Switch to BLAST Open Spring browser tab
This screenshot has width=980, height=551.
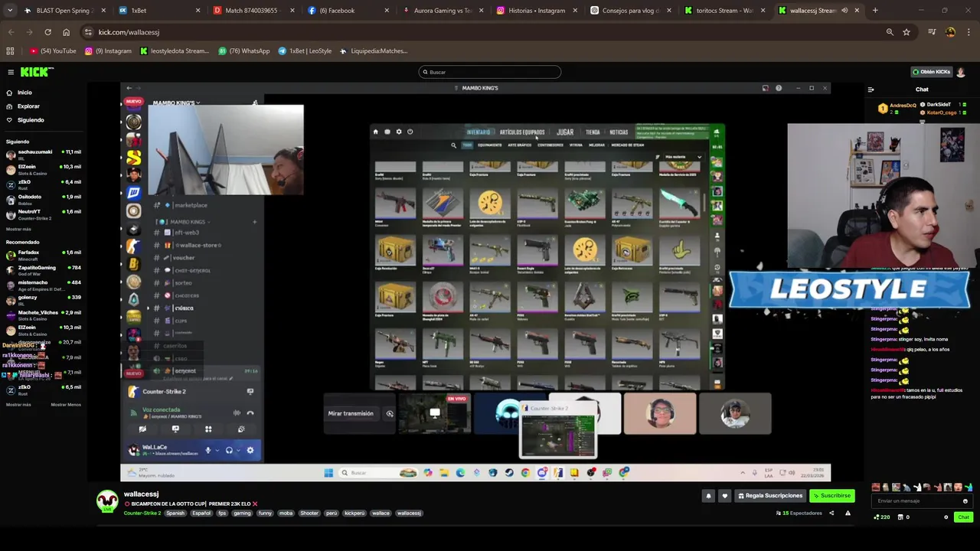tap(64, 11)
